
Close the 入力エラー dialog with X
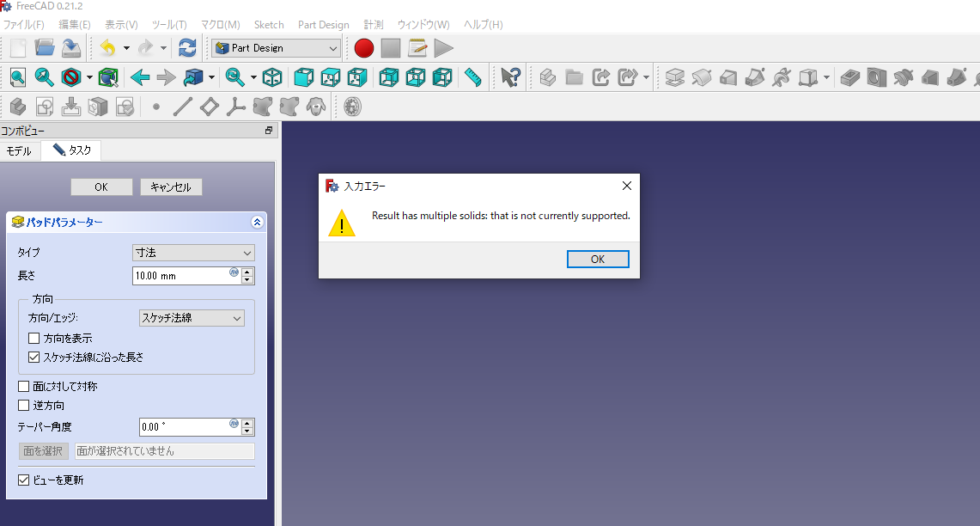tap(626, 186)
